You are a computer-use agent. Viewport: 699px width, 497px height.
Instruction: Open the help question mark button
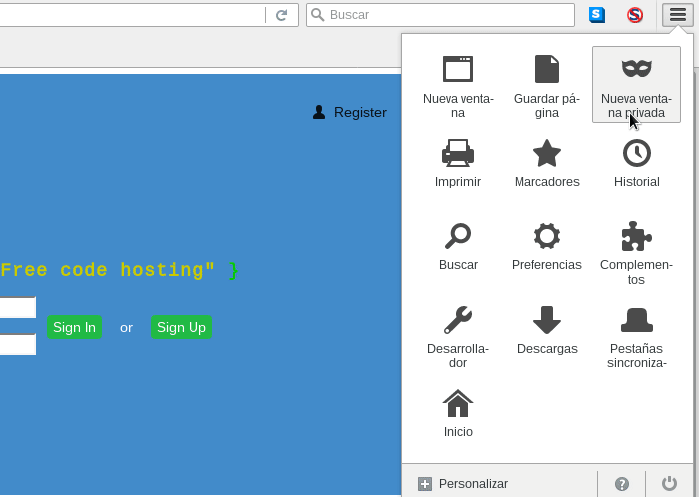point(622,484)
